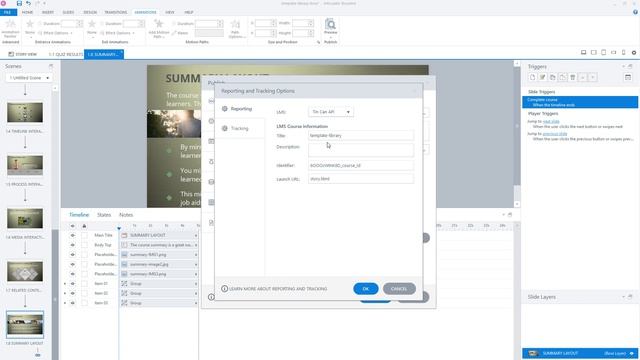Click the settings gear beside device icons
640x360 pixels.
[x=634, y=53]
